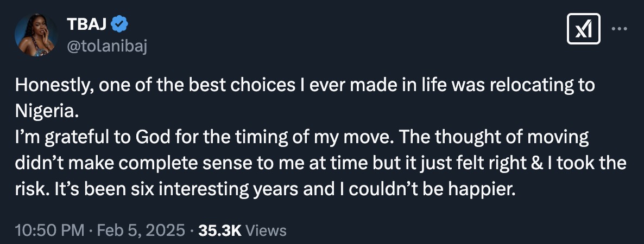
Task: Open the More options ellipsis menu
Action: tap(619, 29)
